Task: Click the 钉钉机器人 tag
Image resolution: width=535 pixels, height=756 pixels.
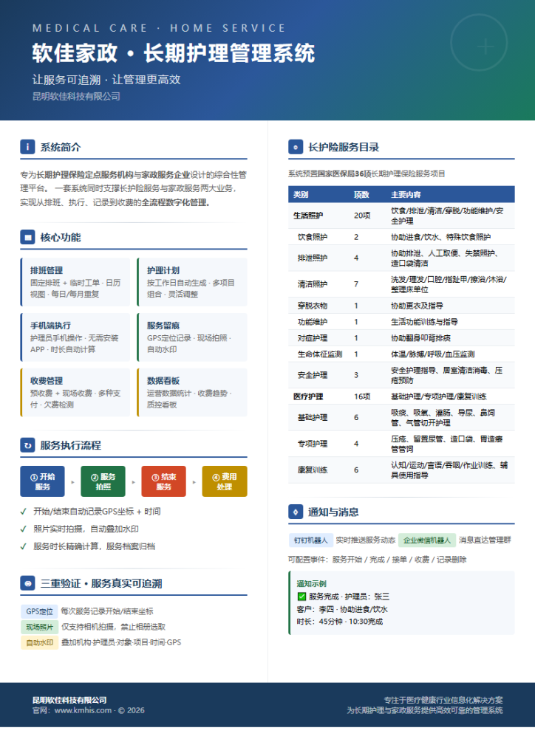Action: point(310,540)
